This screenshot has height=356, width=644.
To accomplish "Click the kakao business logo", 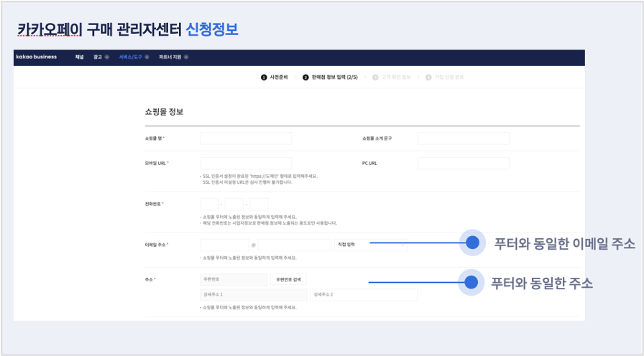I will pos(37,57).
